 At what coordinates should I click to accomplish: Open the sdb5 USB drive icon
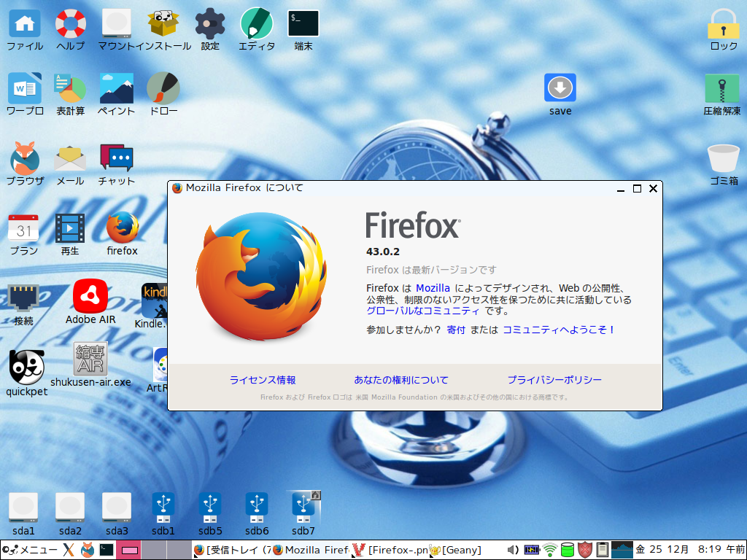210,507
